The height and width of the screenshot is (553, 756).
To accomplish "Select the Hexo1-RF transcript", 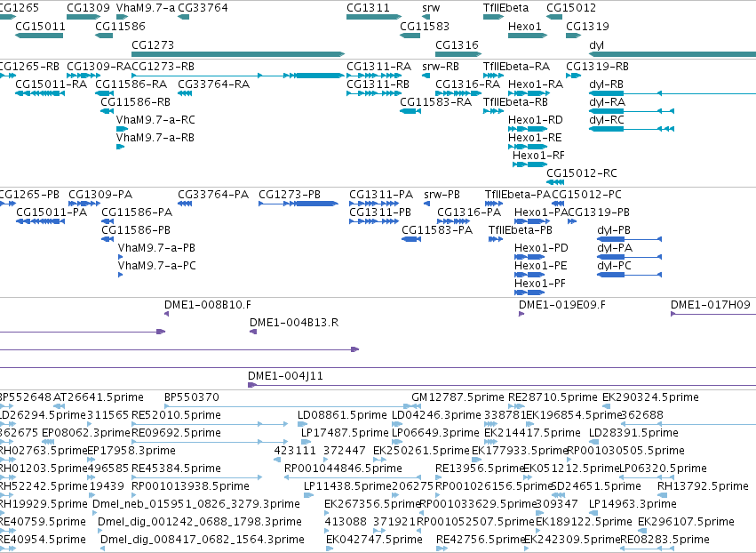I will 529,164.
